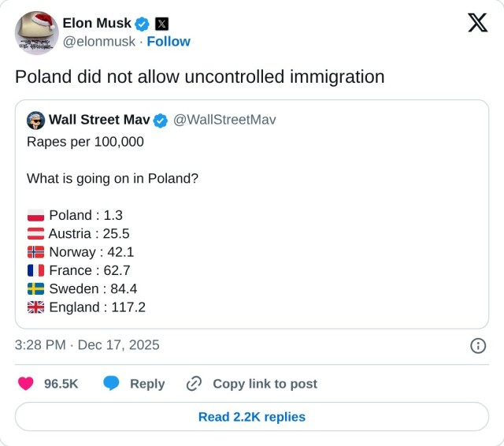Viewport: 504px width, 446px height.
Task: Click the Wall Street Mav name
Action: point(99,121)
